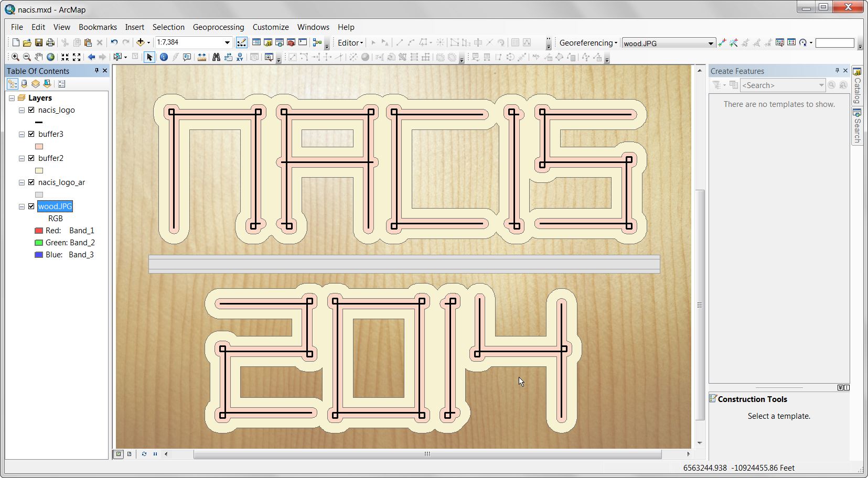Screen dimensions: 868x478
Task: Open the Table Of Contents window icon
Action: tap(256, 42)
